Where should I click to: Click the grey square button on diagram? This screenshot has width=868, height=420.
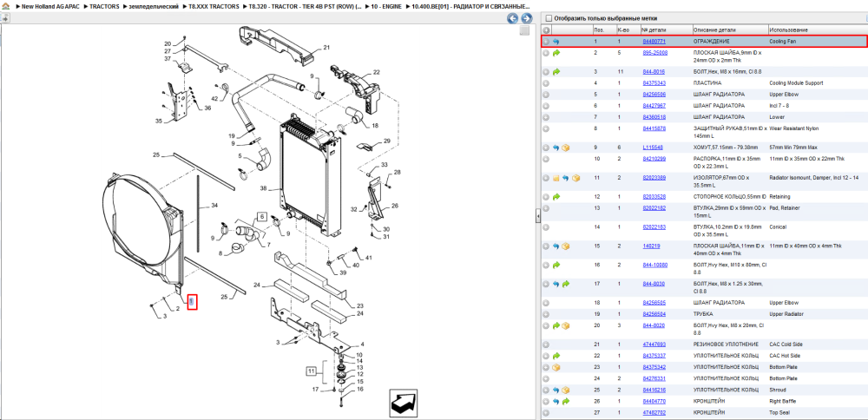(x=524, y=31)
